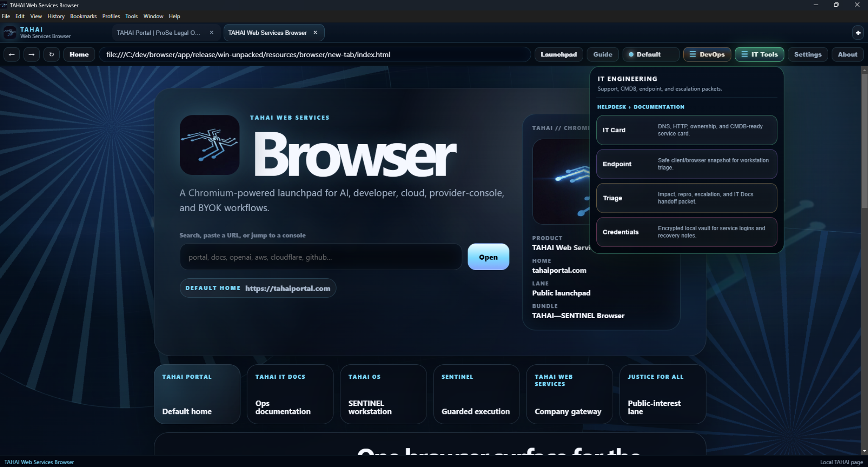This screenshot has width=868, height=467.
Task: Open browser Settings
Action: [807, 54]
